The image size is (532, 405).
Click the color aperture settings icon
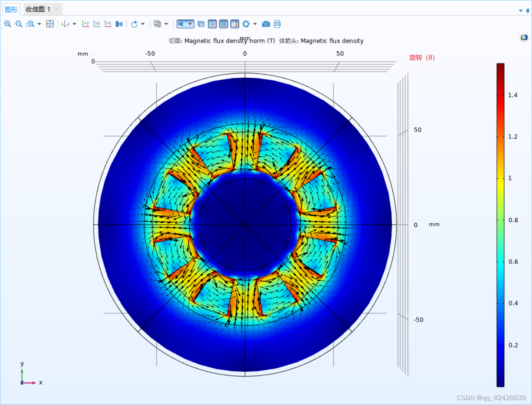click(x=246, y=24)
